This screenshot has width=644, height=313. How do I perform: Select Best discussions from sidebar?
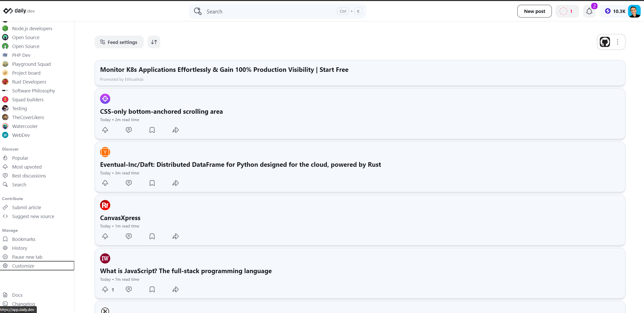pos(29,176)
